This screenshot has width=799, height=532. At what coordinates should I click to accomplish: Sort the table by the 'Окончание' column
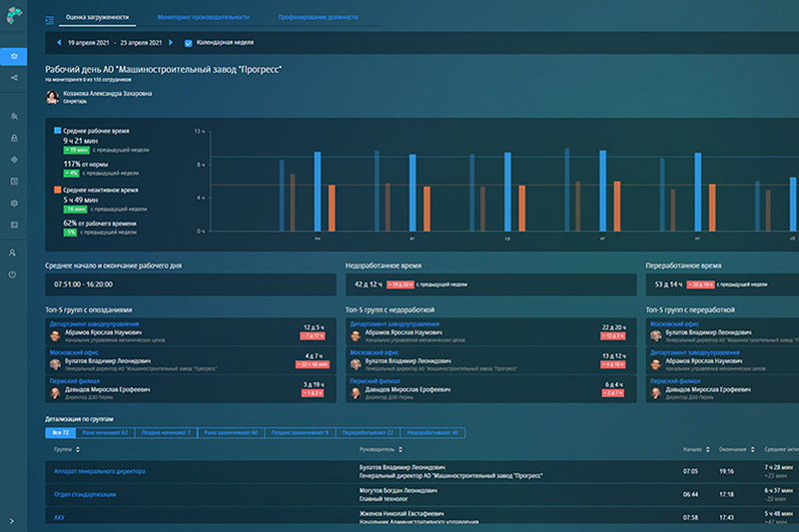pos(736,449)
